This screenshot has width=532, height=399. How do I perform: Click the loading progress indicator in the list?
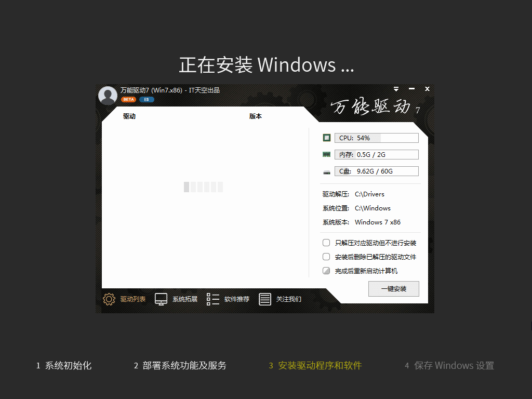coord(203,187)
